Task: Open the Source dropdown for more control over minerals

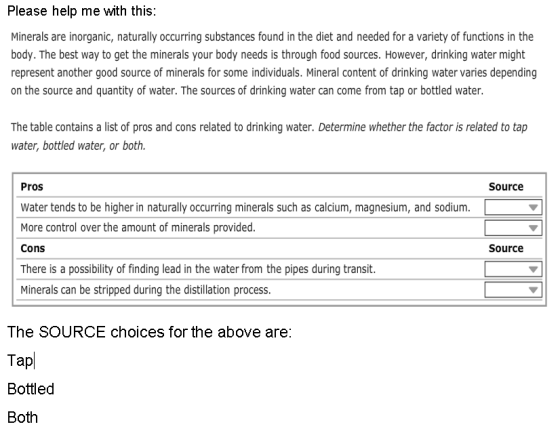Action: [513, 228]
